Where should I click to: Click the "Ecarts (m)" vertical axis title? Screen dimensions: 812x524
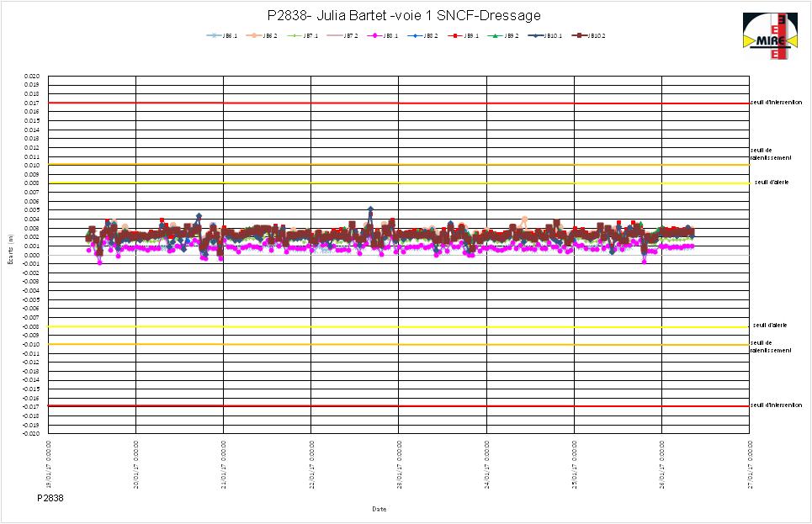(10, 250)
